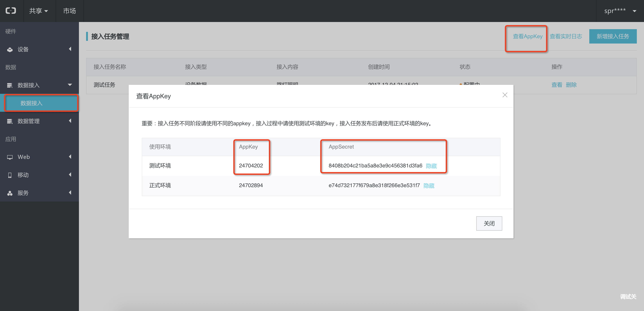This screenshot has height=311, width=644.
Task: Click the 接入任务名称 column header
Action: [110, 67]
